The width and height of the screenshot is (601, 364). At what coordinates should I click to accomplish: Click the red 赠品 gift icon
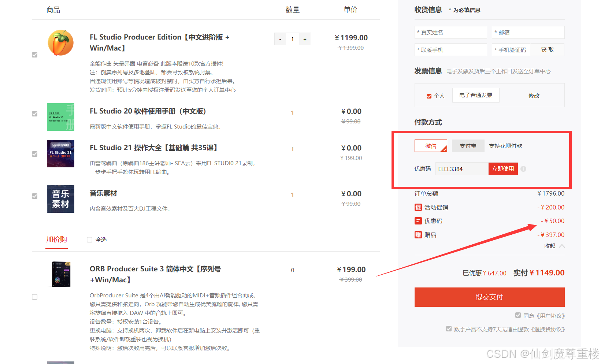point(418,235)
